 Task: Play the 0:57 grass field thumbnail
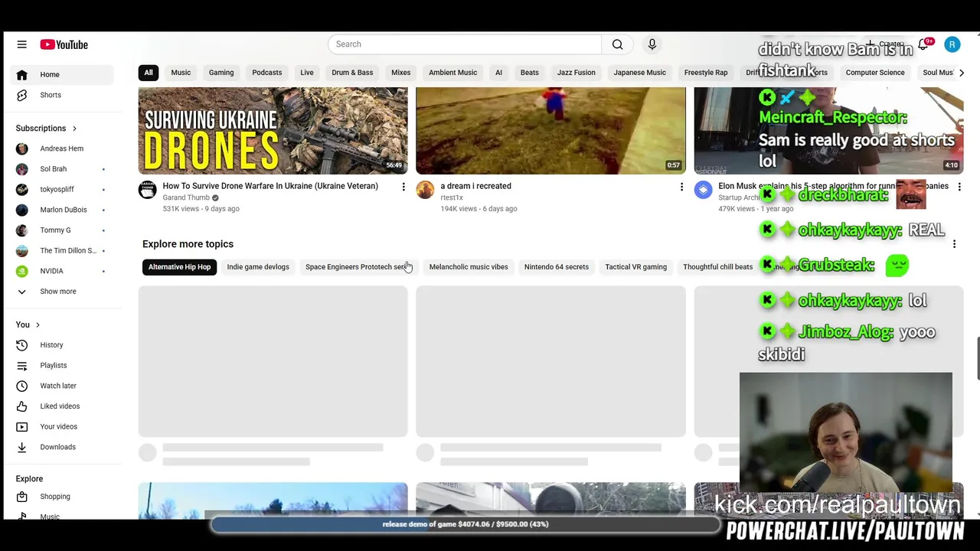click(x=550, y=131)
